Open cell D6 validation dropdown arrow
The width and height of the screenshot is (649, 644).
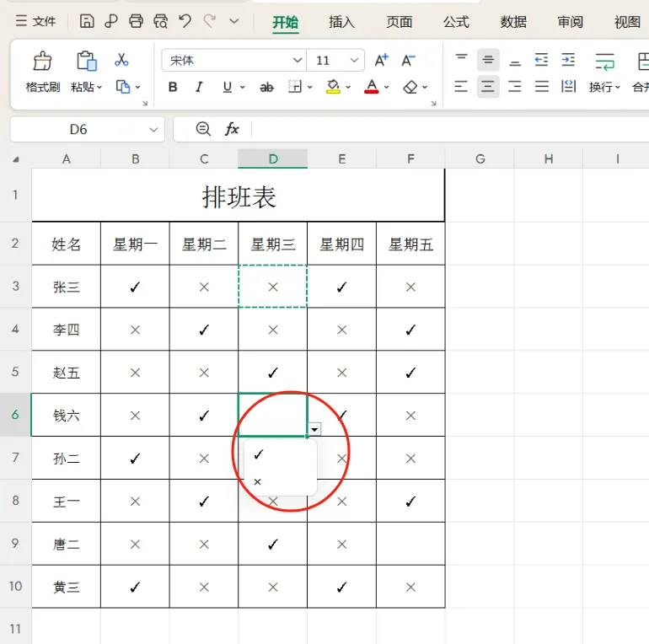pyautogui.click(x=314, y=429)
